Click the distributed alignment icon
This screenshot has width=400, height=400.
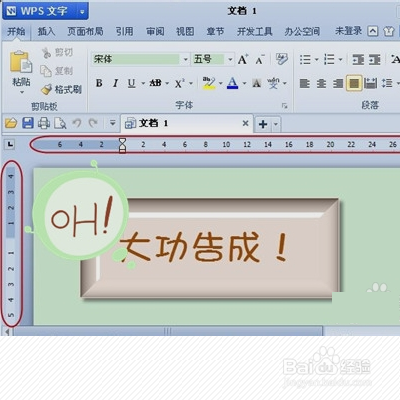(370, 83)
